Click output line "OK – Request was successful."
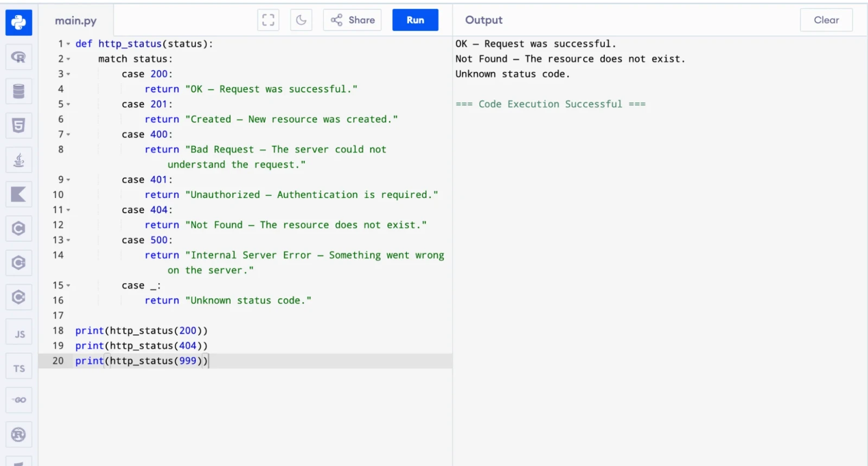Viewport: 868px width, 466px height. click(x=536, y=44)
